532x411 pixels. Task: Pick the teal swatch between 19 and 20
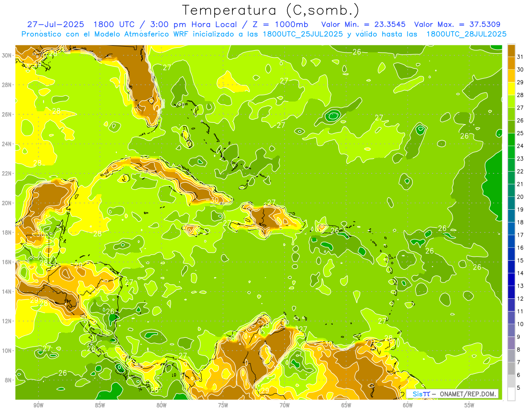coord(511,203)
